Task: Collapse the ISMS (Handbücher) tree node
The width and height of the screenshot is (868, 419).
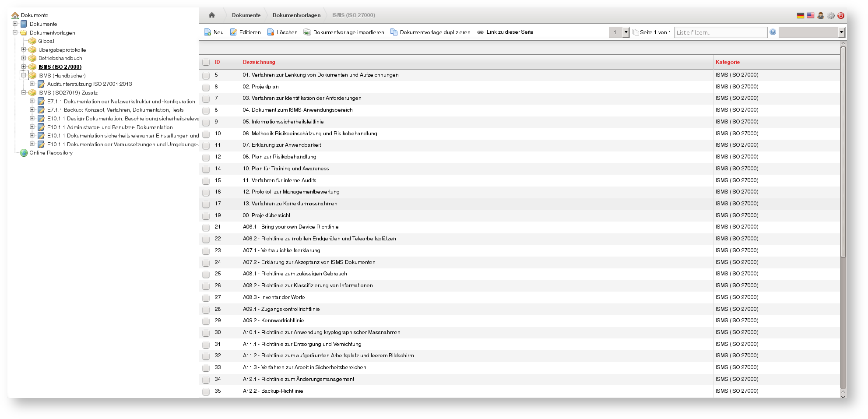Action: [x=24, y=75]
